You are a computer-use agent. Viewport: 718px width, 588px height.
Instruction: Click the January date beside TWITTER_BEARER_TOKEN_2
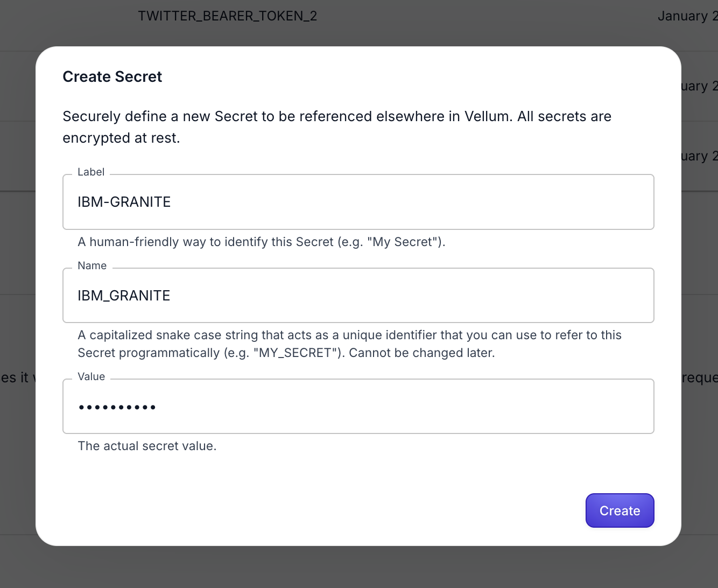[x=687, y=16]
